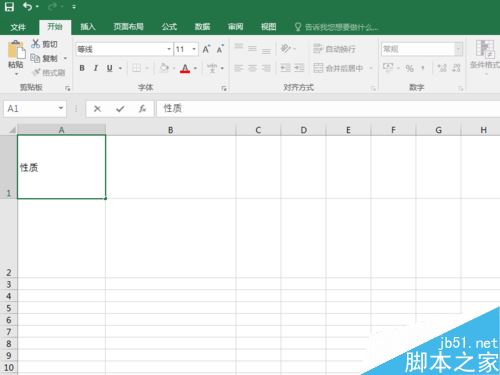Open the 剪贴板 dialog launcher
The height and width of the screenshot is (375, 500).
(68, 88)
